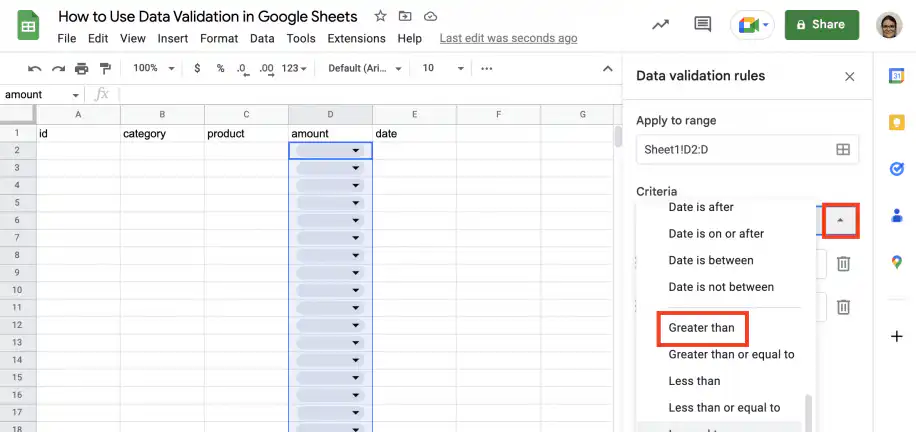Open the zoom level dropdown
This screenshot has width=916, height=432.
tap(154, 68)
